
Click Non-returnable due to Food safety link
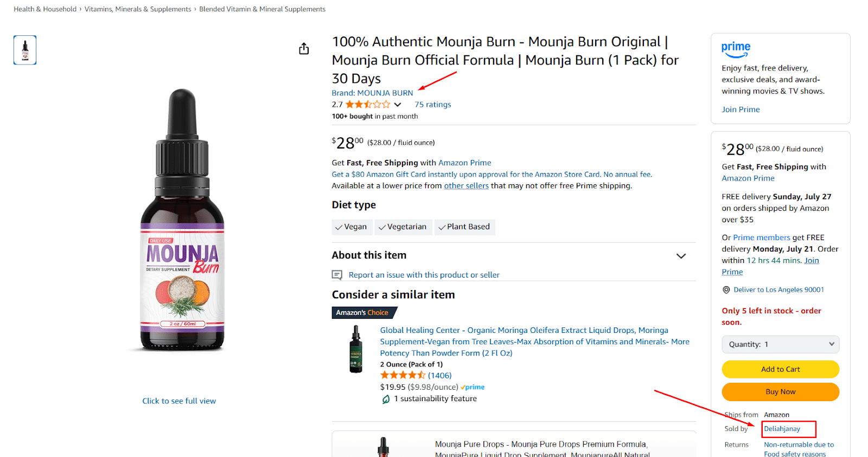point(799,449)
